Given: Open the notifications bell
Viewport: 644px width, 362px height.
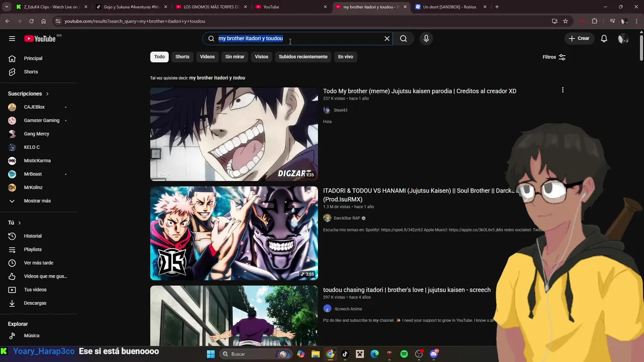Looking at the screenshot, I should point(604,39).
